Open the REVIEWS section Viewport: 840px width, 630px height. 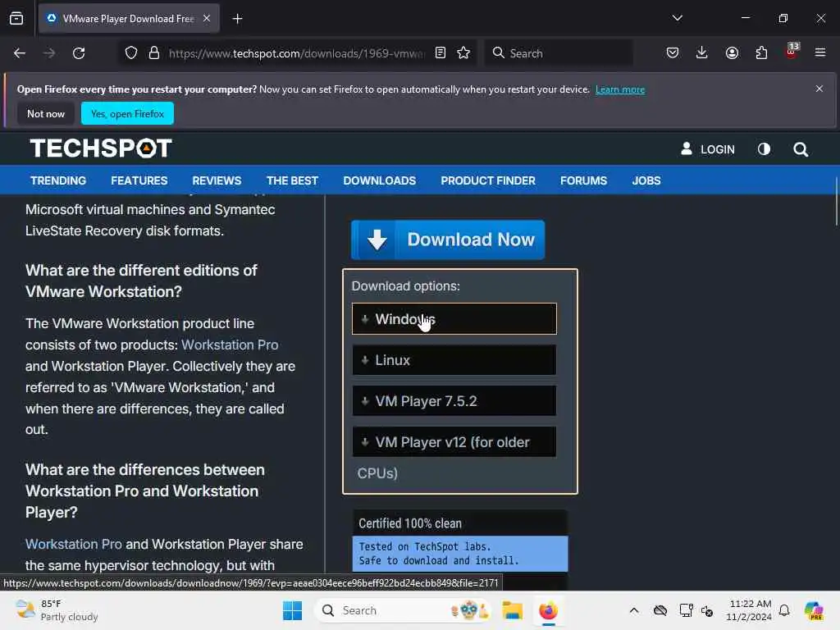tap(217, 180)
